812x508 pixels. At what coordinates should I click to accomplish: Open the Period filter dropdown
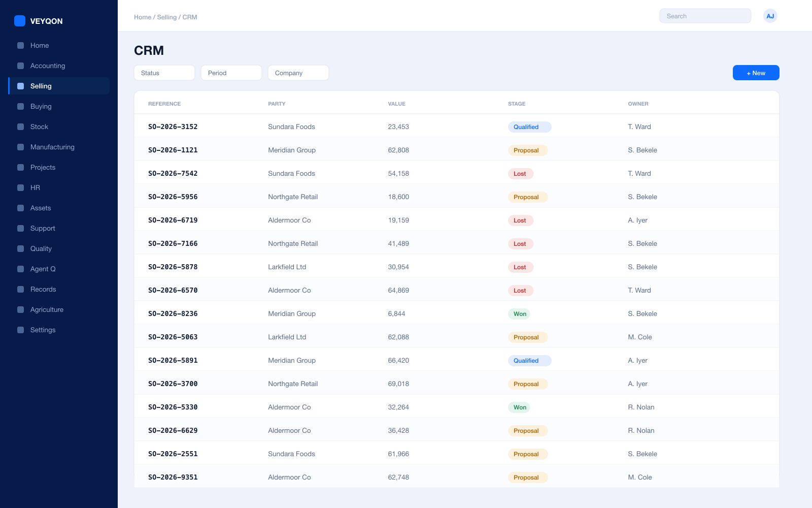(231, 73)
